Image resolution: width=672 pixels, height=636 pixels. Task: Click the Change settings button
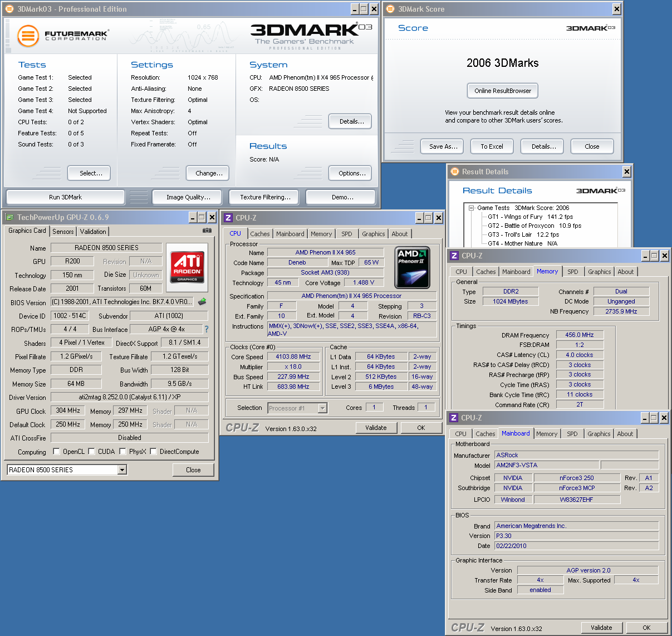[x=208, y=173]
